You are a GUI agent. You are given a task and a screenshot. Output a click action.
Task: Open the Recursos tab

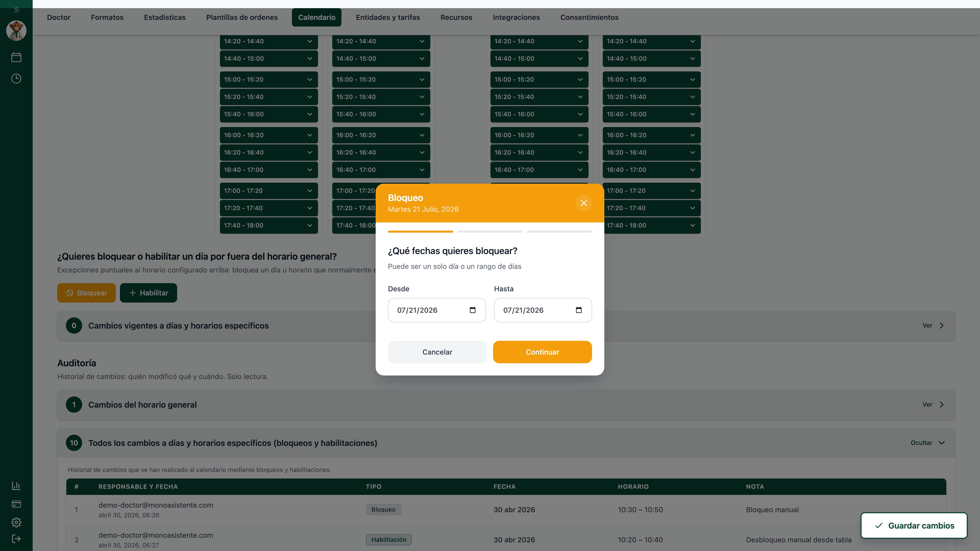click(x=456, y=17)
